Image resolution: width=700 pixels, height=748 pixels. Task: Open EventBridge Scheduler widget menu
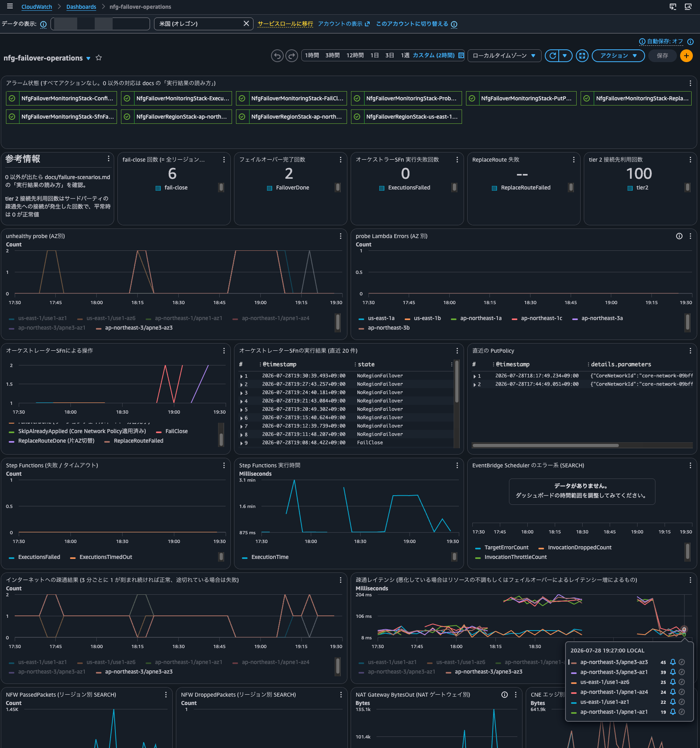(690, 465)
